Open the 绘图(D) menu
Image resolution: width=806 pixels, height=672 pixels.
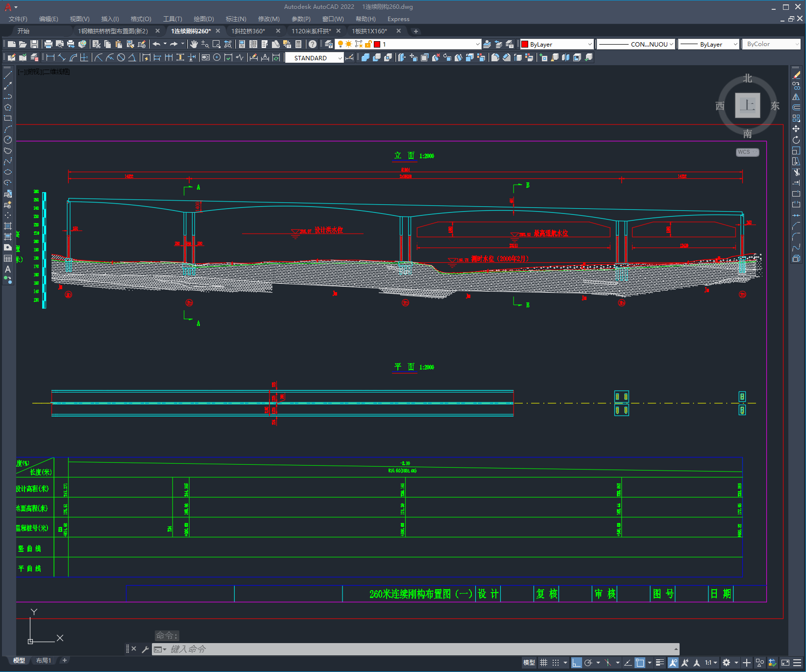204,19
